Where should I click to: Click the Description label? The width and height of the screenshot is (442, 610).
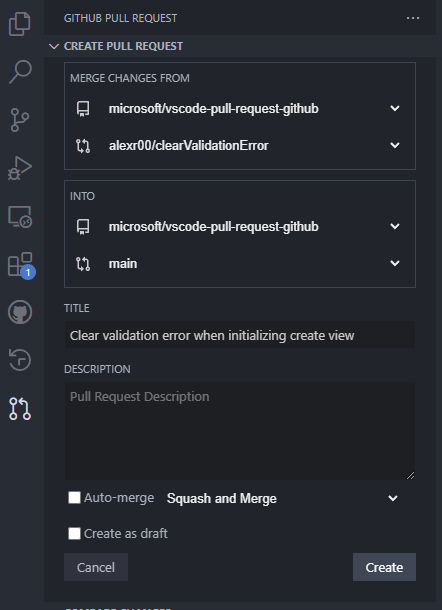pos(97,369)
